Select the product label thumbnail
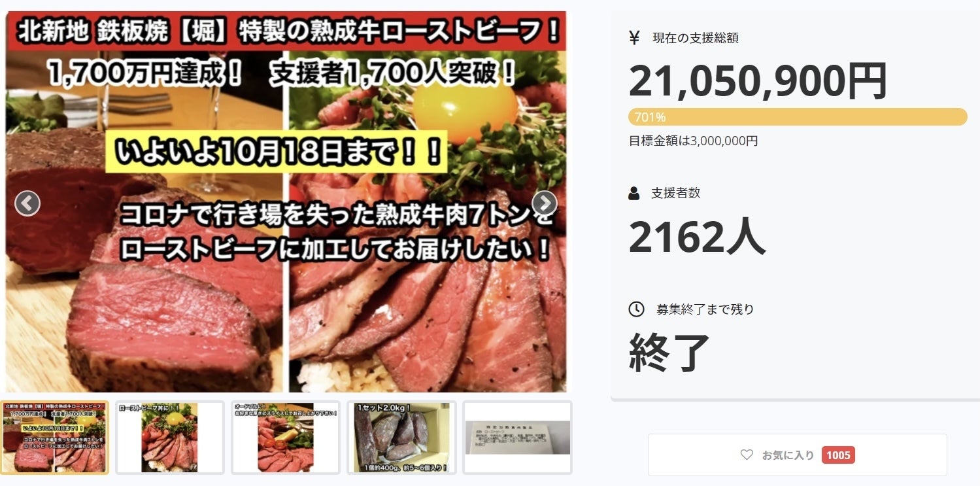 (517, 438)
